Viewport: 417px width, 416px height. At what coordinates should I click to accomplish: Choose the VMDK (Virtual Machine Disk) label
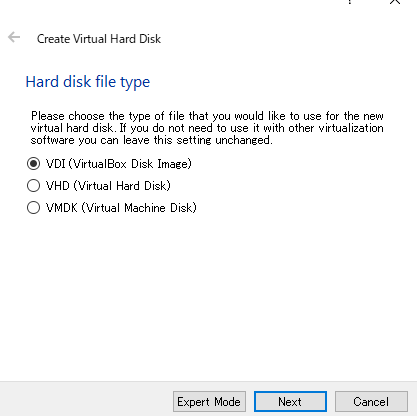[x=121, y=208]
